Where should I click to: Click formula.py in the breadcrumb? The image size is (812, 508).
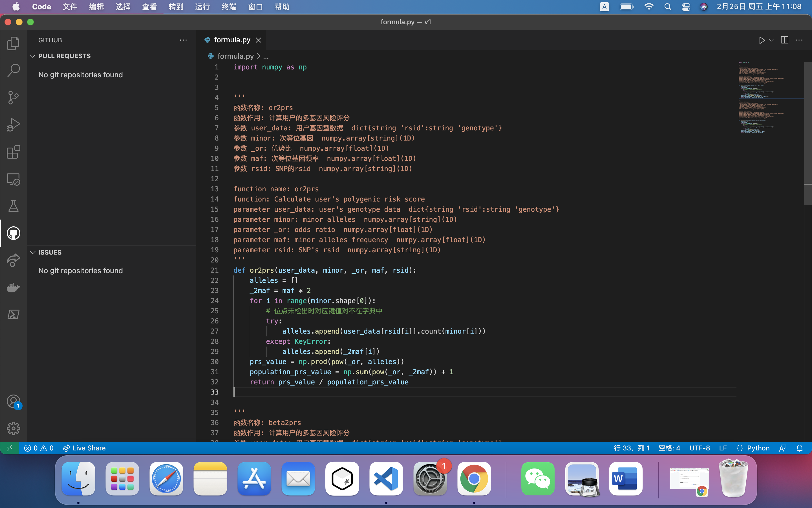[235, 56]
